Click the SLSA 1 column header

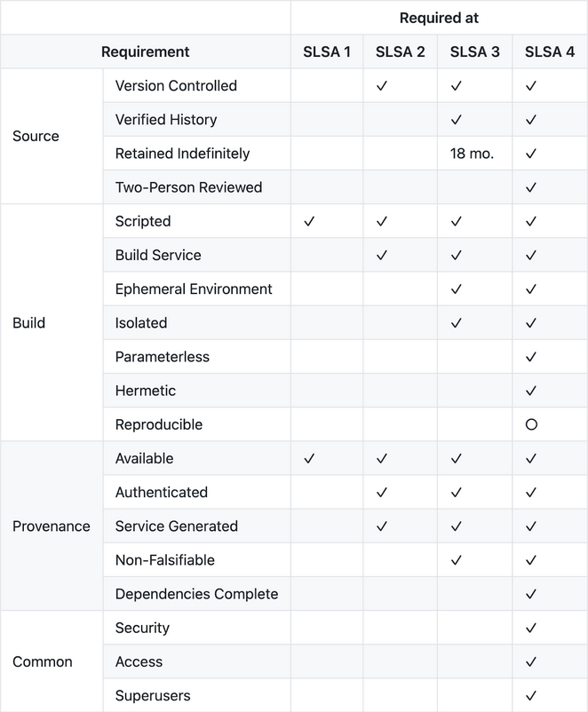(326, 51)
